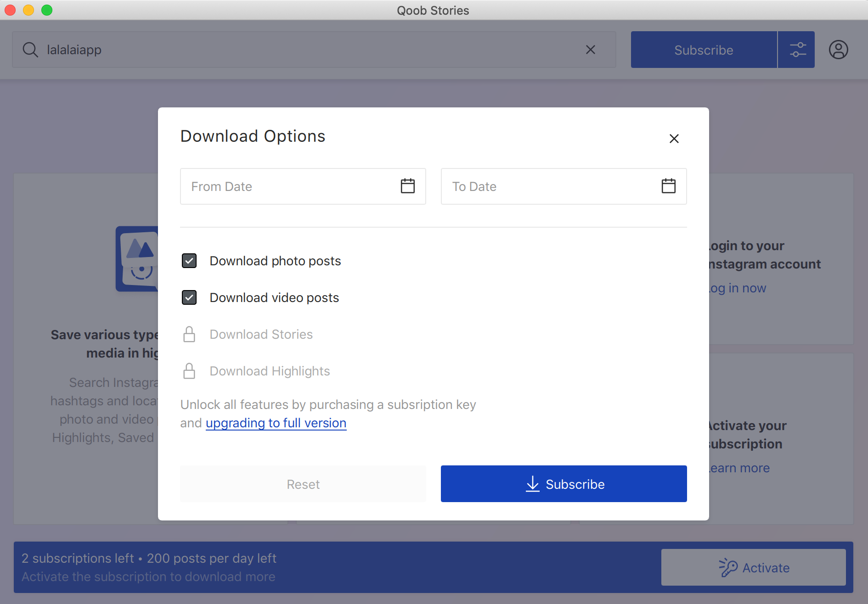Open the user account profile icon

[838, 50]
